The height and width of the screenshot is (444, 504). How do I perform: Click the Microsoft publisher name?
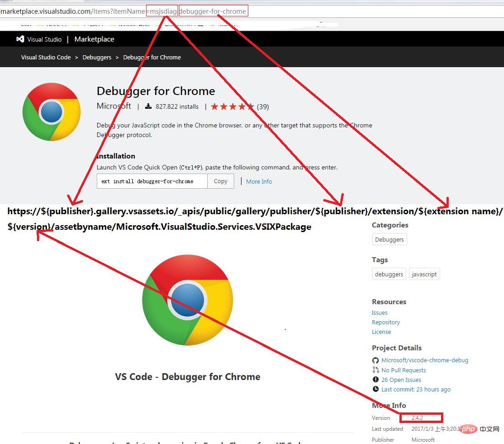tap(114, 106)
